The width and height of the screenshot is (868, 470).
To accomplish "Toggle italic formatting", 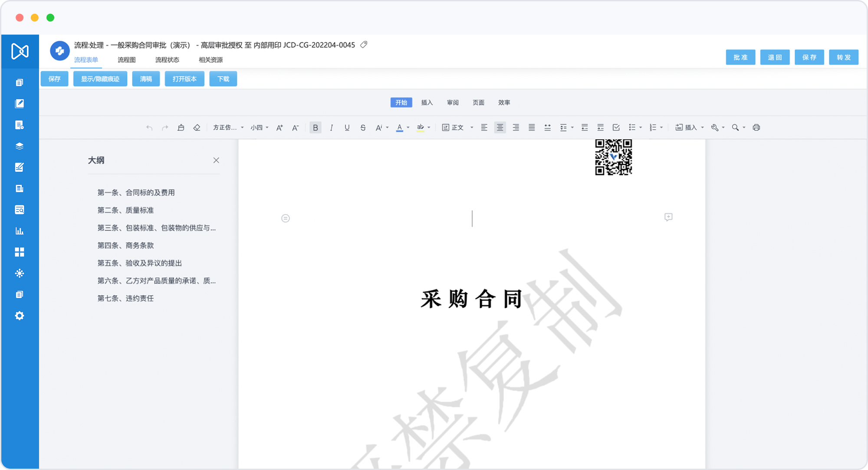I will click(x=331, y=127).
